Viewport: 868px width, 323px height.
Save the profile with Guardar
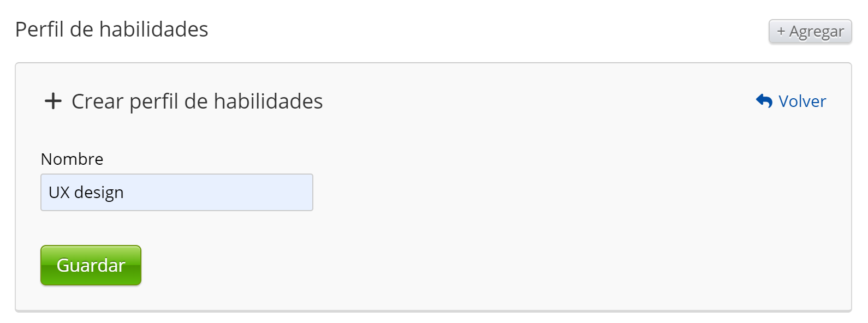91,265
